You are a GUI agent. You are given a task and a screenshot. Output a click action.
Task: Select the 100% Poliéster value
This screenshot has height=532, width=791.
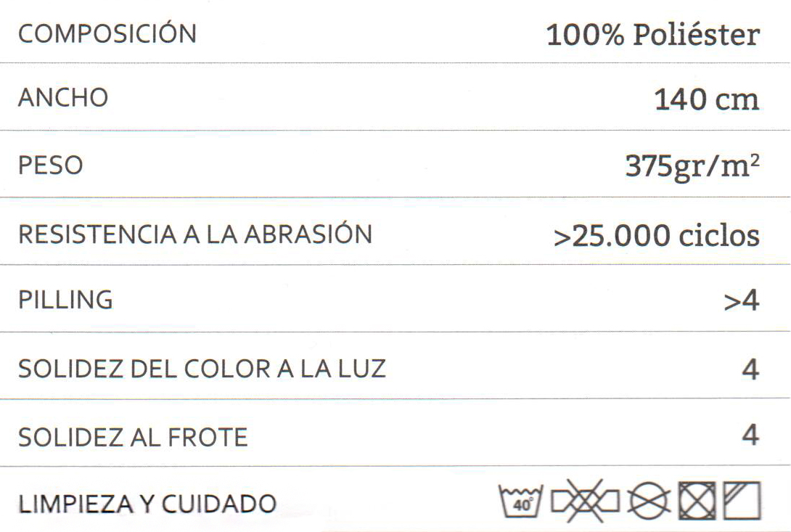tap(652, 35)
